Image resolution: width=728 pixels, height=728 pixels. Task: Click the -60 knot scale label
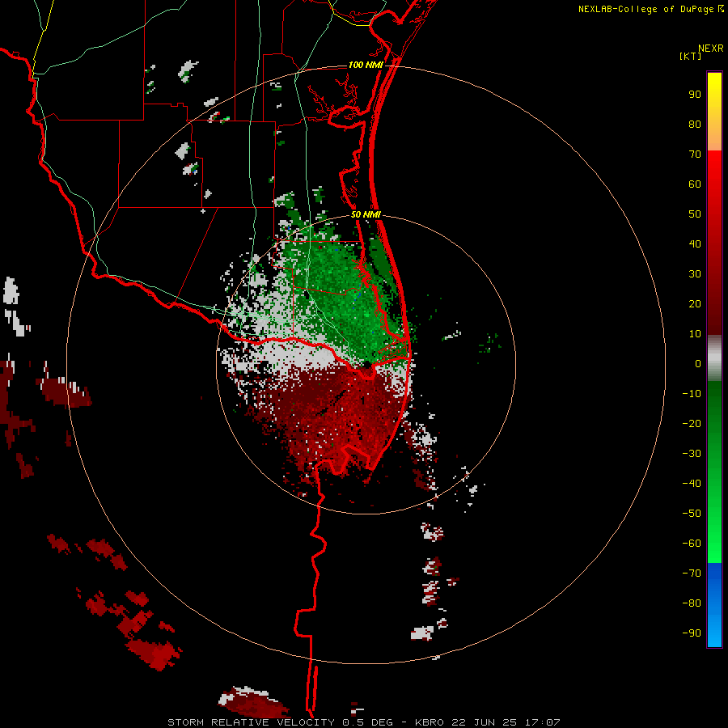(x=692, y=544)
